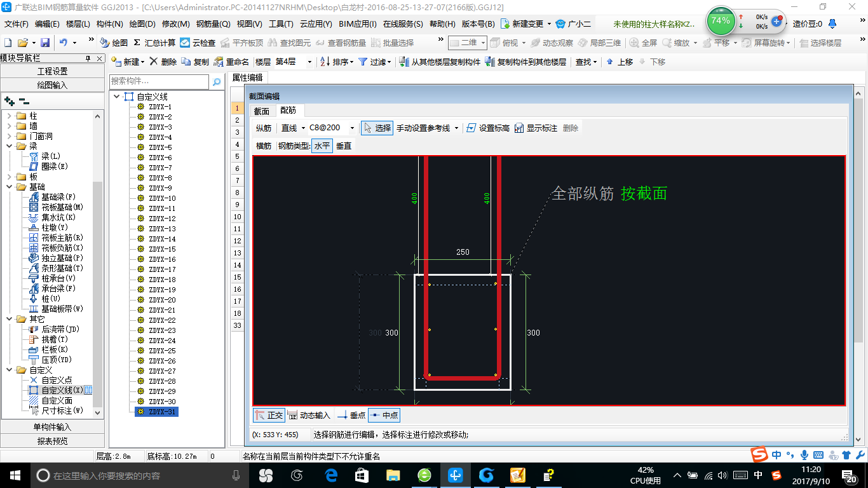Click 显示标注 show dimensions icon
Screen dimensions: 868x488
pyautogui.click(x=536, y=128)
